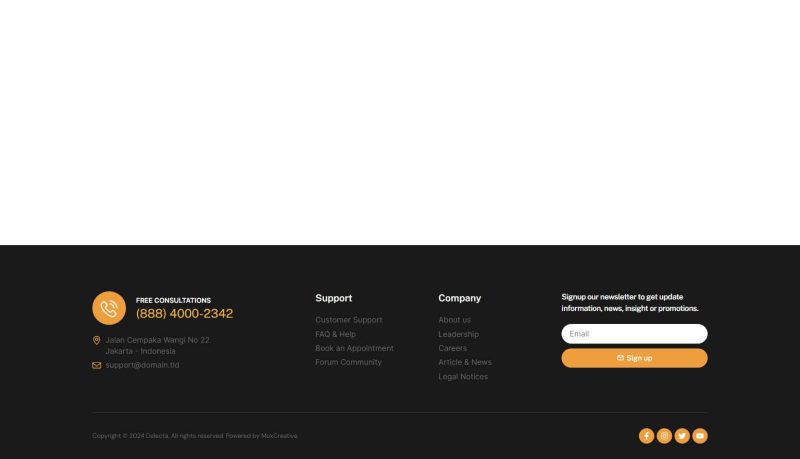Visit the Forum Community link

coord(348,362)
